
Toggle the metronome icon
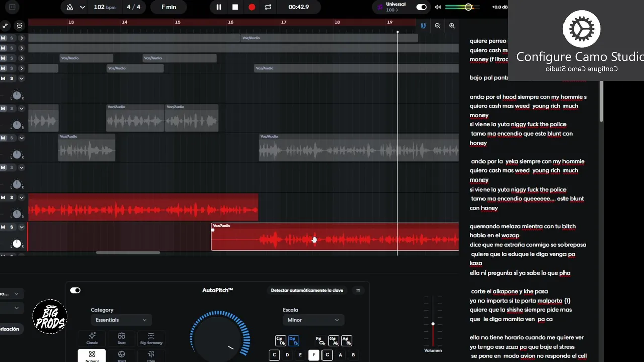(70, 7)
